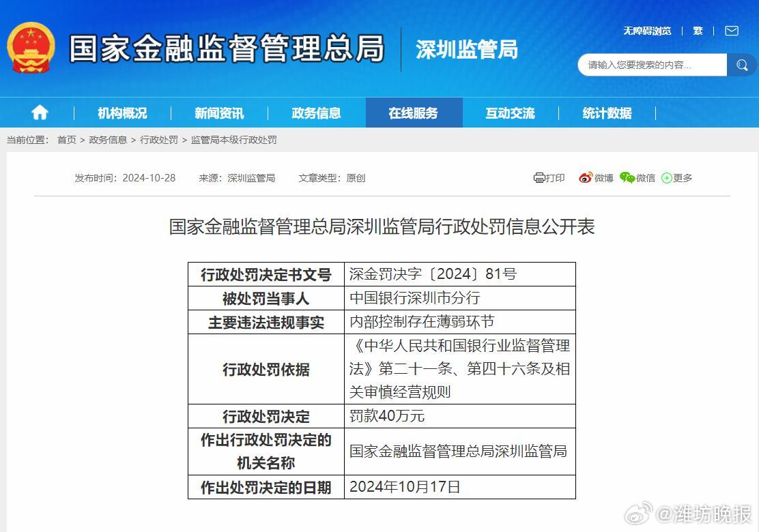
Task: Click the 来源：深圳监管局 source text
Action: click(237, 178)
